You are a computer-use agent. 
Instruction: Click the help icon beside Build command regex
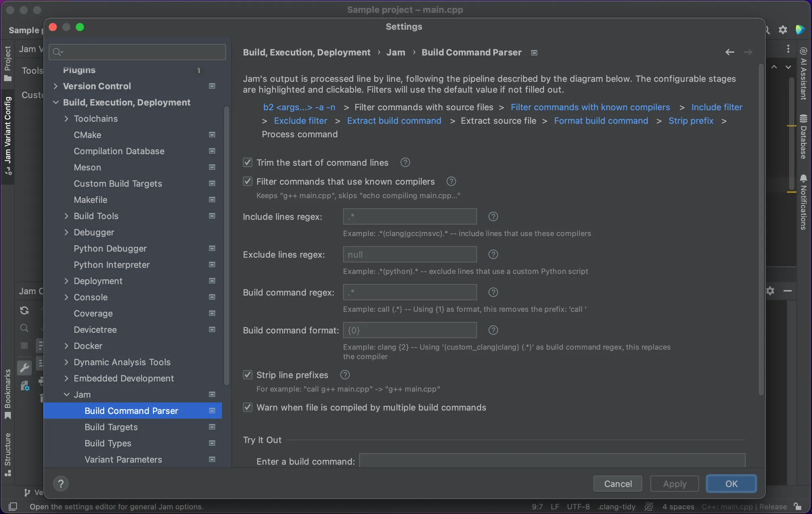tap(493, 292)
